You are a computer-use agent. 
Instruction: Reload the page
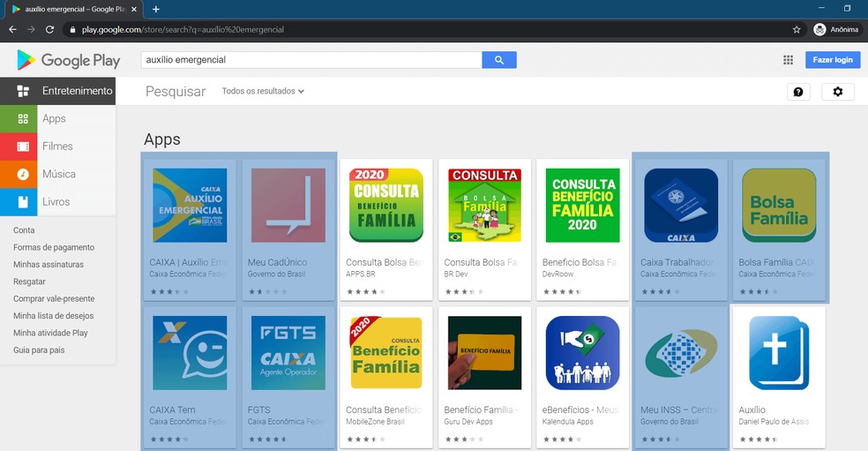[x=49, y=29]
